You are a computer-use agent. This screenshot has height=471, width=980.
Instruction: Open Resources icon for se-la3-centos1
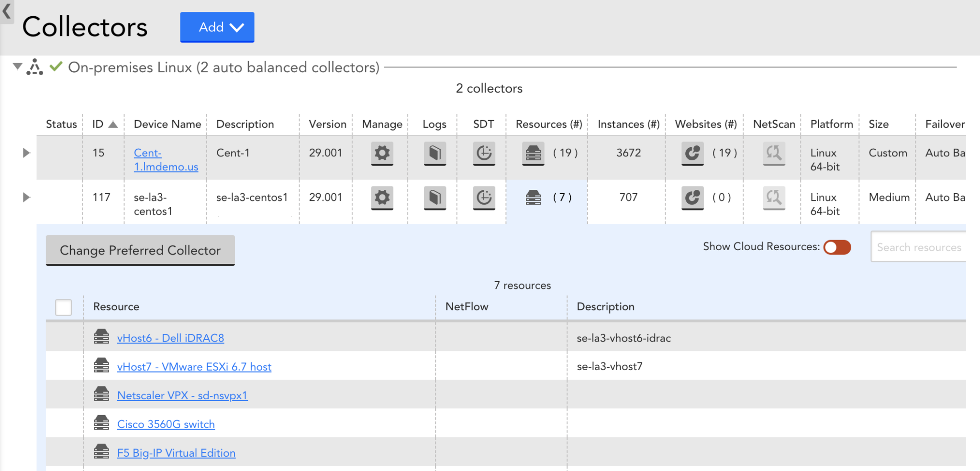point(533,197)
